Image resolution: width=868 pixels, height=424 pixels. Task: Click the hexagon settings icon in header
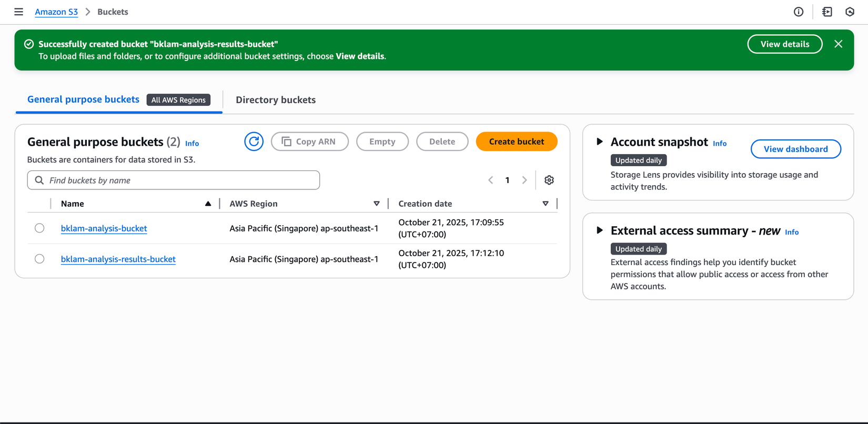[850, 12]
